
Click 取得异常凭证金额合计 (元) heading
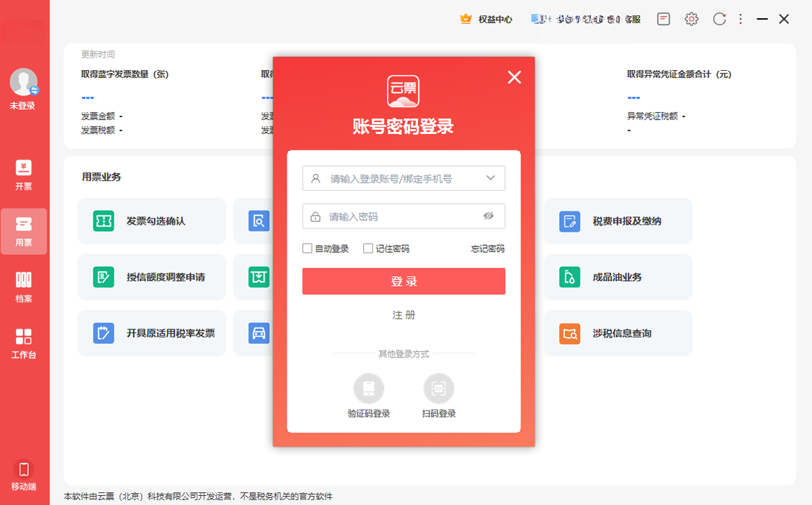[679, 74]
